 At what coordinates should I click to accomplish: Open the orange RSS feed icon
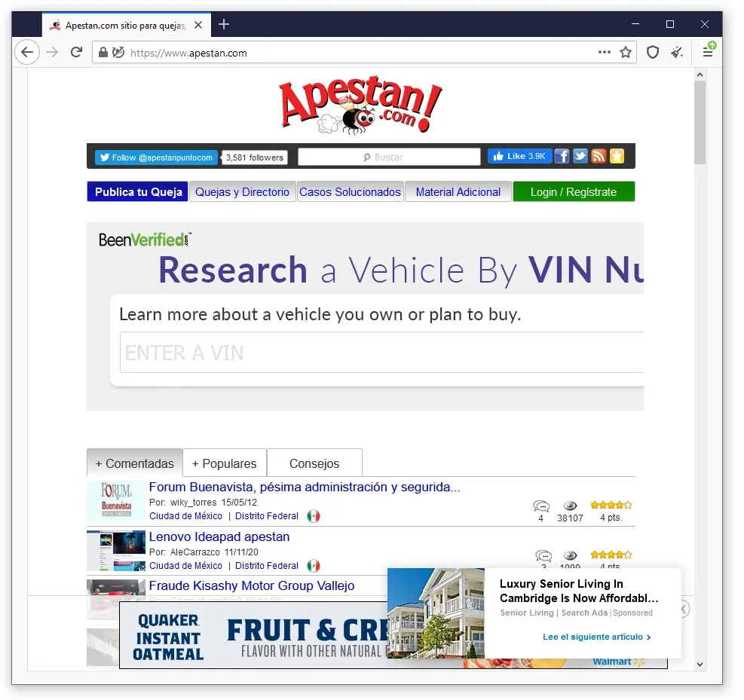(599, 156)
